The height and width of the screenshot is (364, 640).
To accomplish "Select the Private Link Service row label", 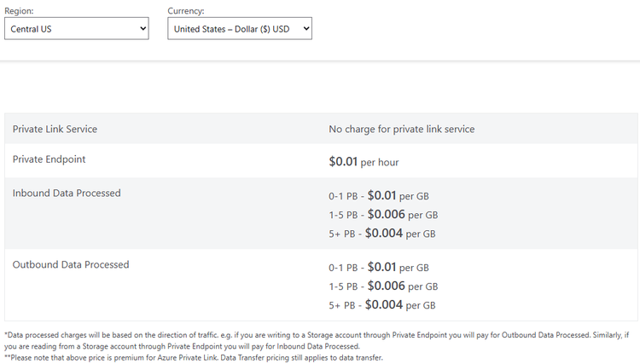I will 55,130.
